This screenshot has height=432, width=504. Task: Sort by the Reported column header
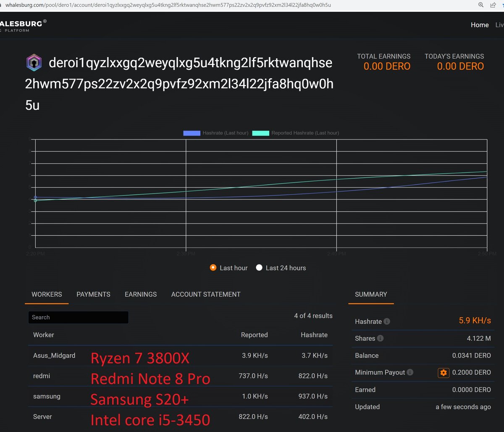pos(254,335)
